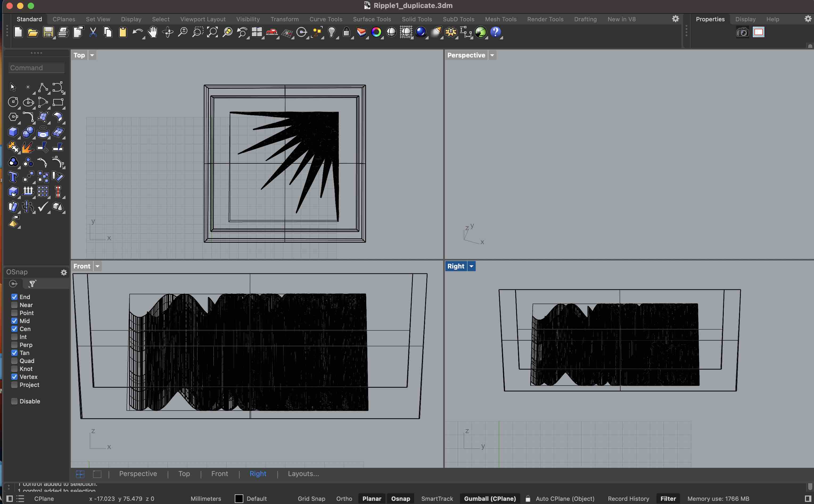Enable the Point object snap
The height and width of the screenshot is (504, 814).
(14, 313)
